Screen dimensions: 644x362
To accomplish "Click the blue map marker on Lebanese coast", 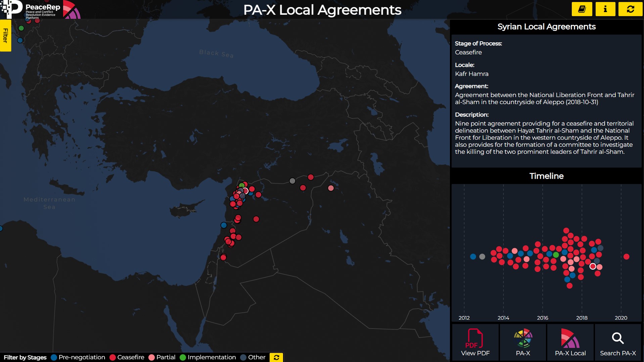I will click(224, 225).
